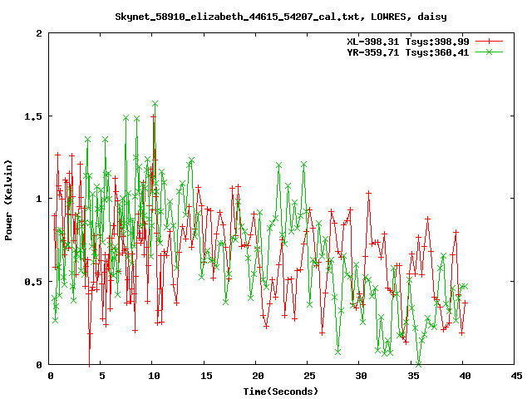Click the highest green peak near 10 seconds

click(x=155, y=103)
